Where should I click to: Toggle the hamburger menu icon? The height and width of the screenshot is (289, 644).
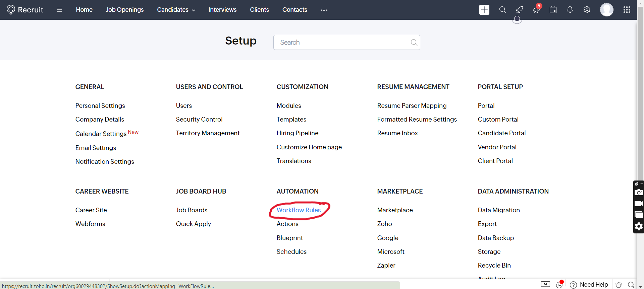[x=59, y=10]
